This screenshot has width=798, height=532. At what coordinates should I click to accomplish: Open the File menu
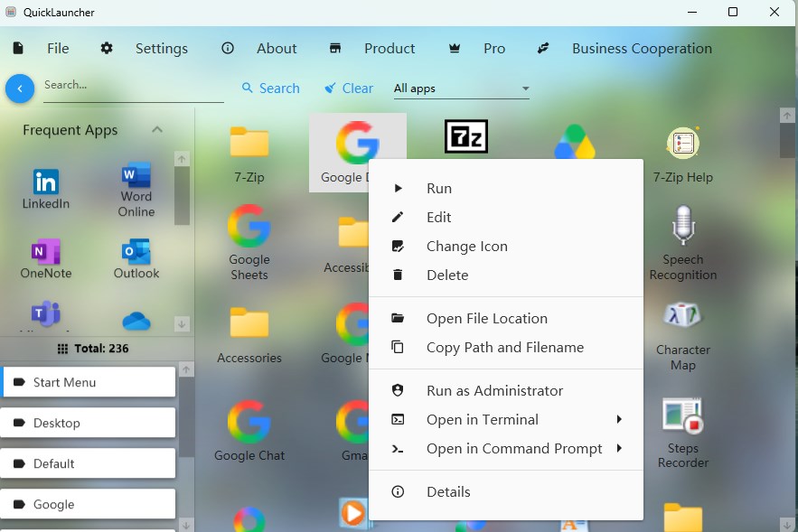[58, 48]
